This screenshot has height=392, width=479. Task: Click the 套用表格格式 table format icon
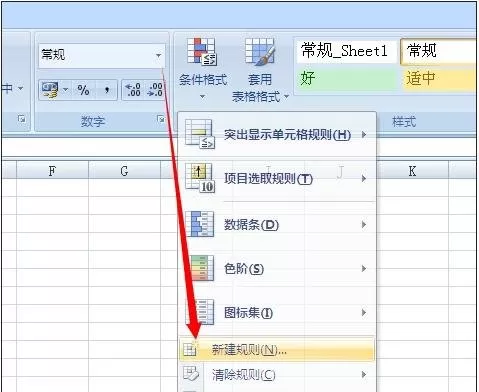click(x=260, y=51)
